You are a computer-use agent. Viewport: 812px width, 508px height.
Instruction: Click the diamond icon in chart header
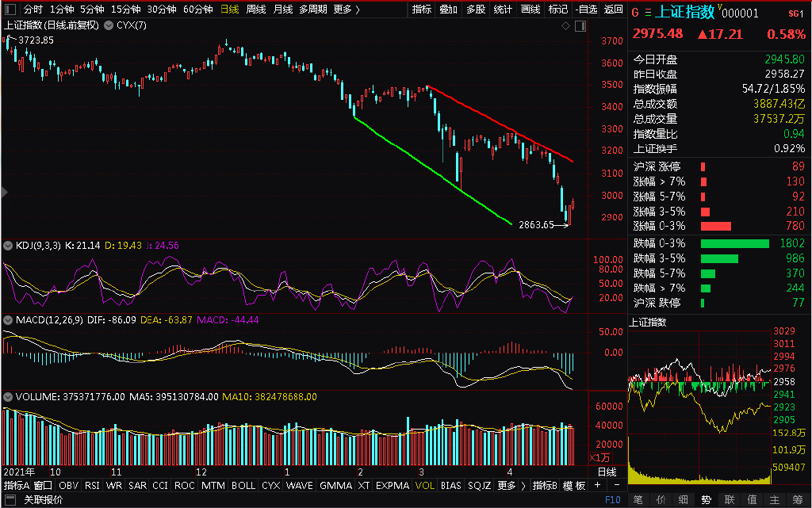565,25
